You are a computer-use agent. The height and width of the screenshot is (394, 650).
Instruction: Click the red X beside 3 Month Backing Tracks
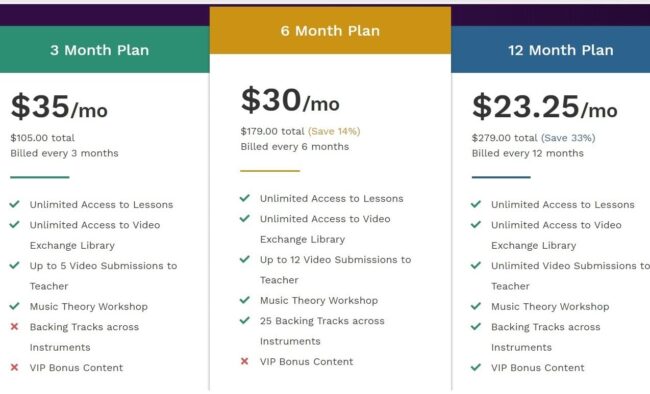pos(15,326)
